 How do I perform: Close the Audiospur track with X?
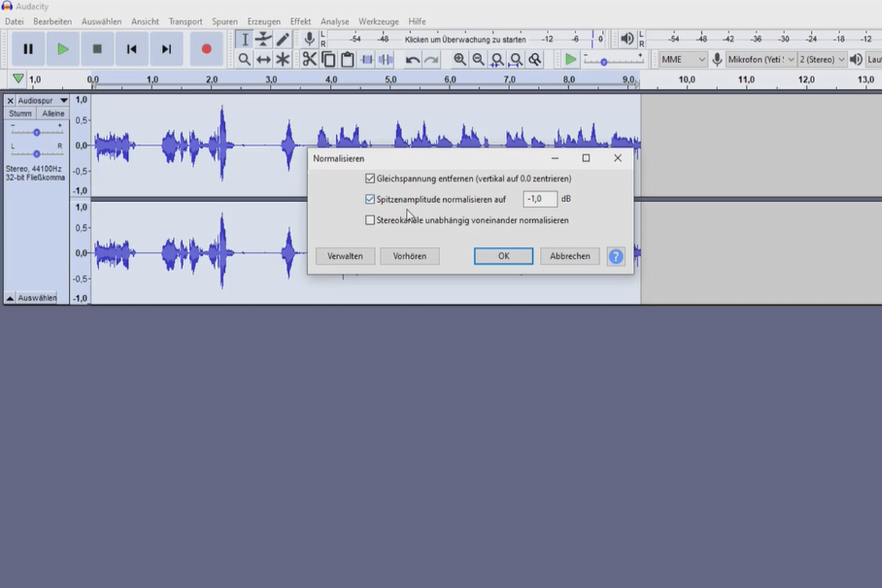[x=10, y=100]
